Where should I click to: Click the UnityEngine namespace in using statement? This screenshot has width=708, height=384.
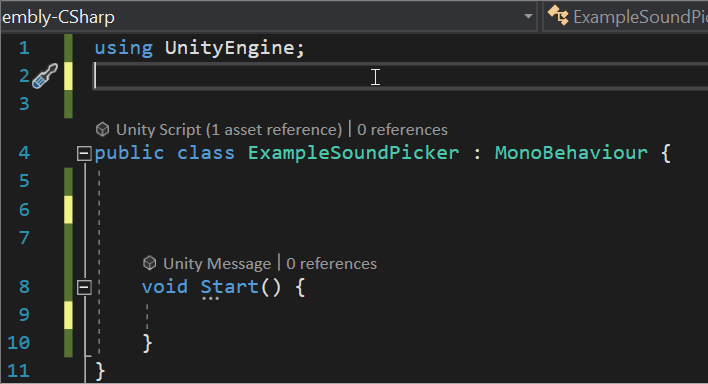pyautogui.click(x=229, y=47)
